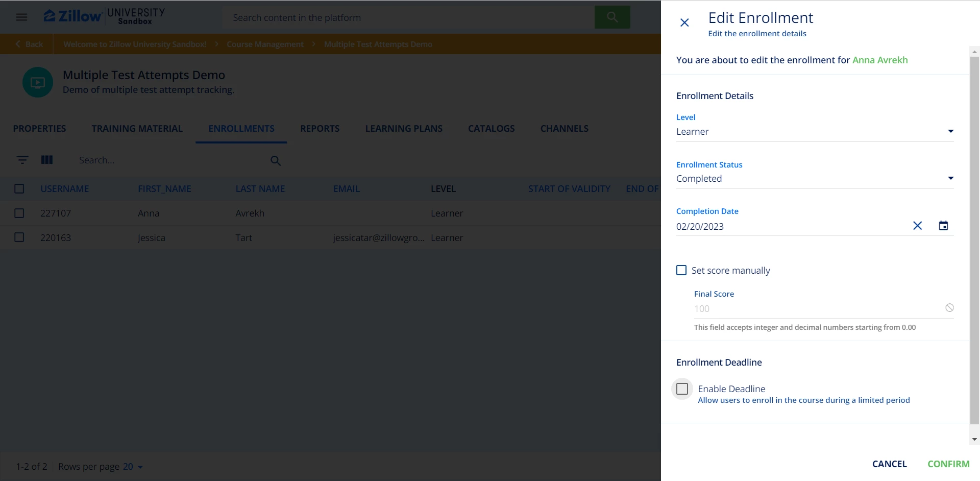Click the Level column header
Image resolution: width=980 pixels, height=481 pixels.
point(443,189)
